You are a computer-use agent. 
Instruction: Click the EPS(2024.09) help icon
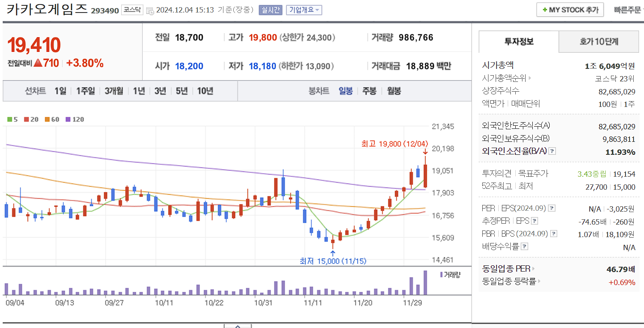point(551,209)
